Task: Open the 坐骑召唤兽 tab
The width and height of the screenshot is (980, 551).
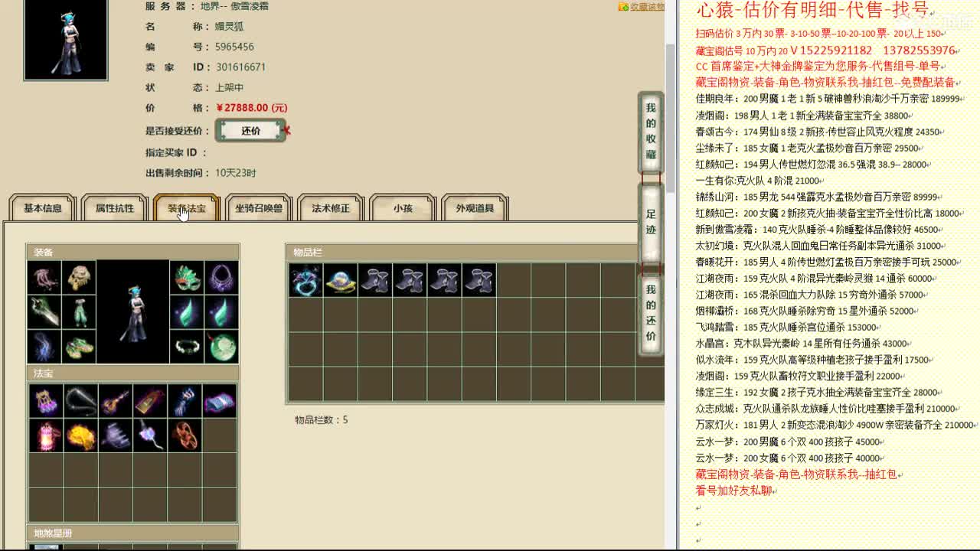Action: click(259, 208)
